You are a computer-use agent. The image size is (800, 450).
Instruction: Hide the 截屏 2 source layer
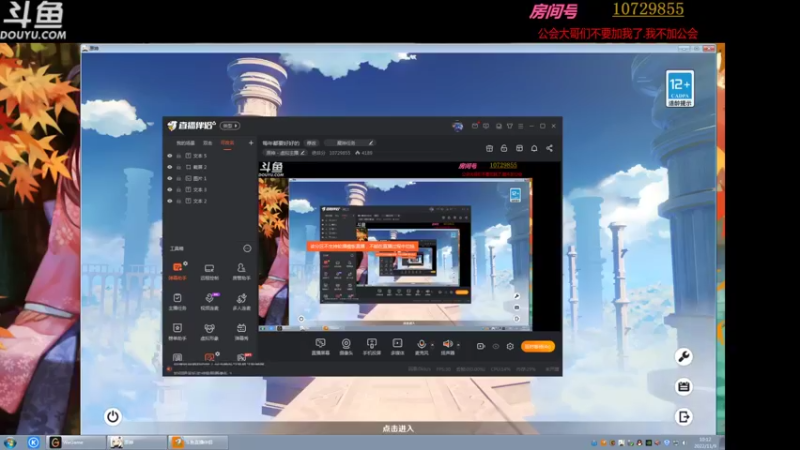point(170,167)
